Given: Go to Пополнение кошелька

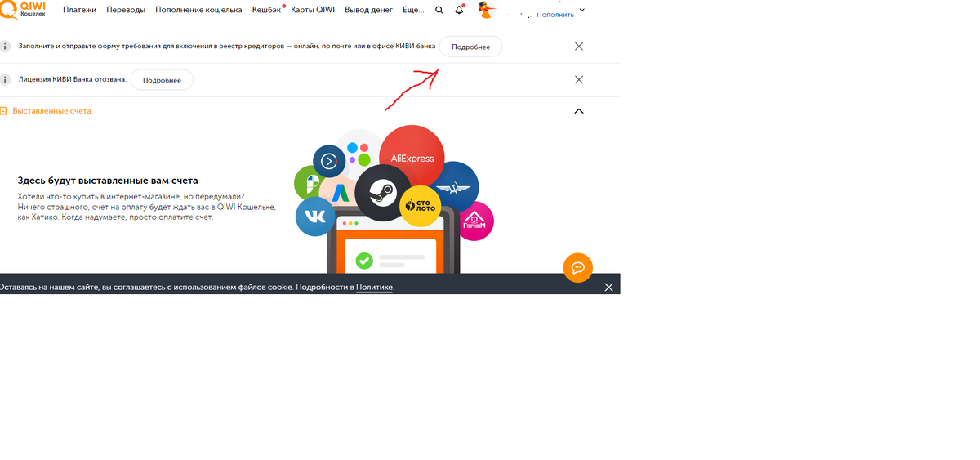Looking at the screenshot, I should pyautogui.click(x=198, y=11).
